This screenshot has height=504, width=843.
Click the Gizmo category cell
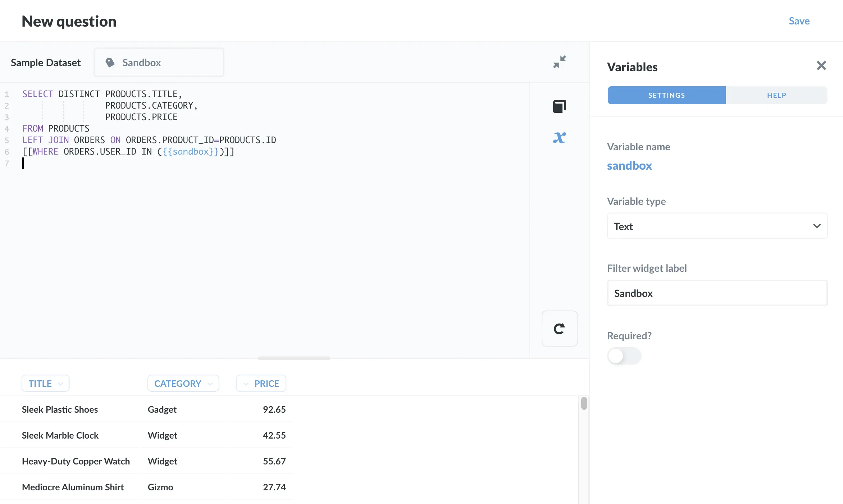[160, 487]
